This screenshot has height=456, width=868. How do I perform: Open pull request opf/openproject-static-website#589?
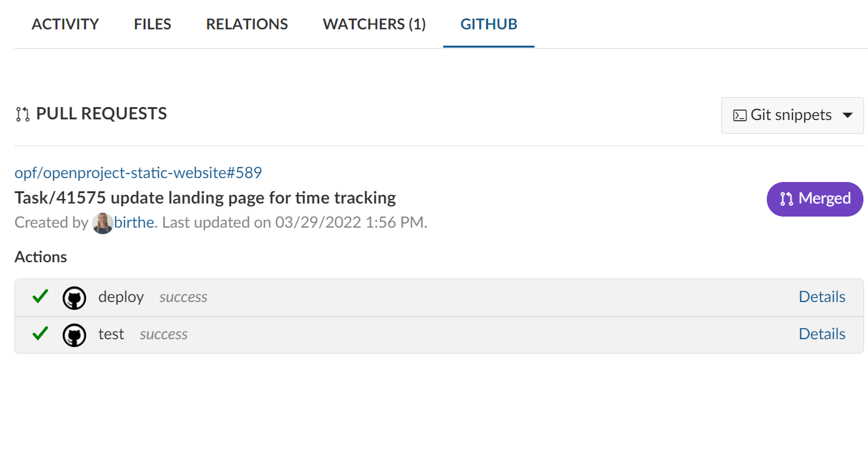pyautogui.click(x=138, y=172)
